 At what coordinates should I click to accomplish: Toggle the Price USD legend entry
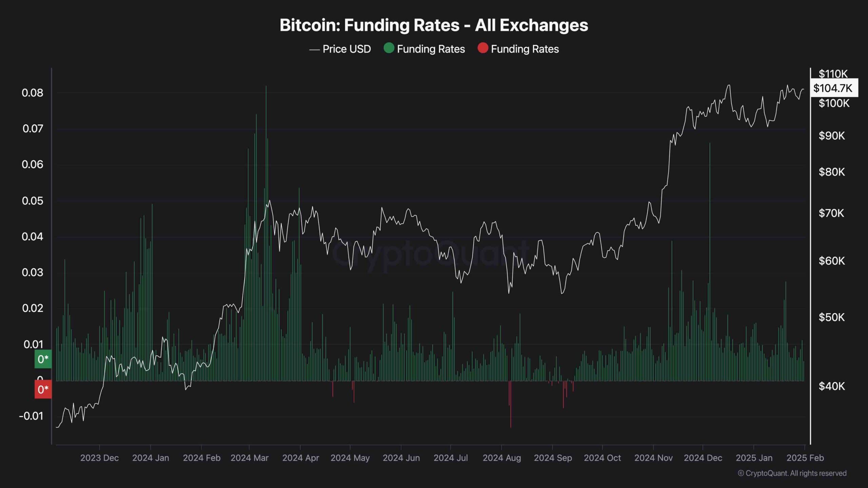click(x=340, y=49)
